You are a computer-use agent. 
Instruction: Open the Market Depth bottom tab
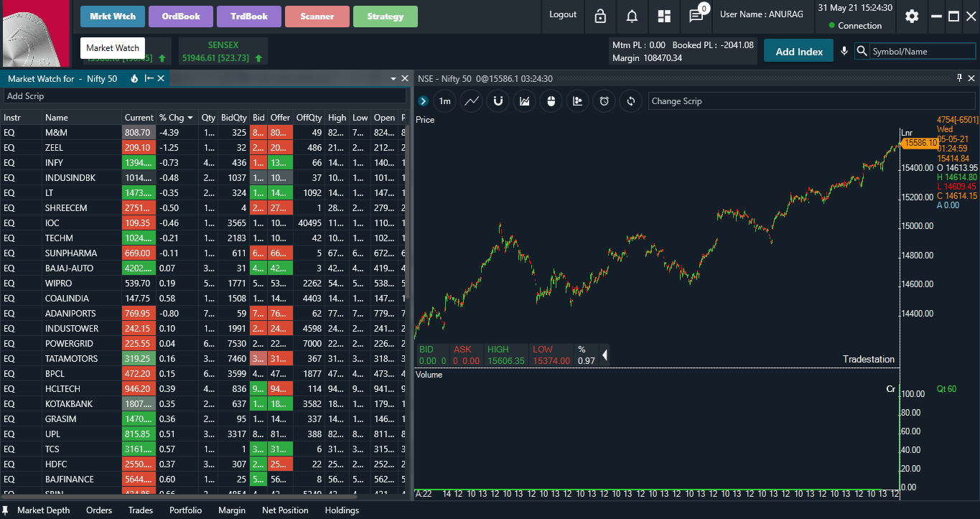click(x=44, y=510)
